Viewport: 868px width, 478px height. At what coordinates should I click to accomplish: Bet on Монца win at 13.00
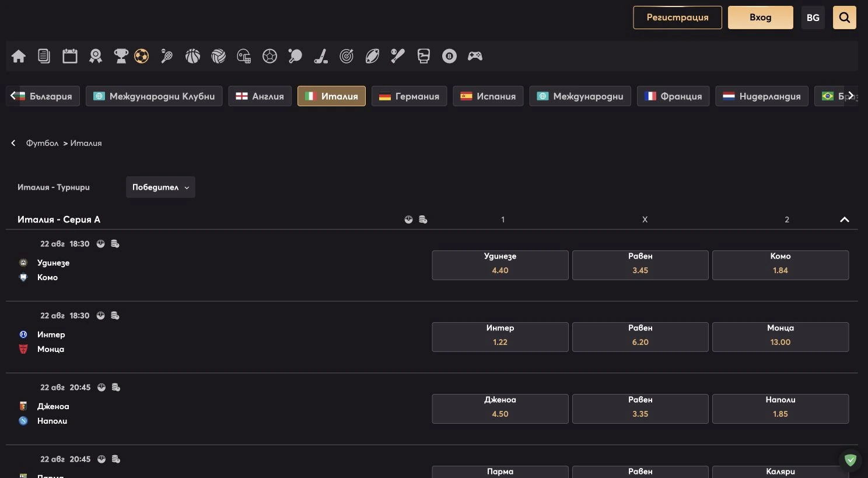[x=780, y=337]
